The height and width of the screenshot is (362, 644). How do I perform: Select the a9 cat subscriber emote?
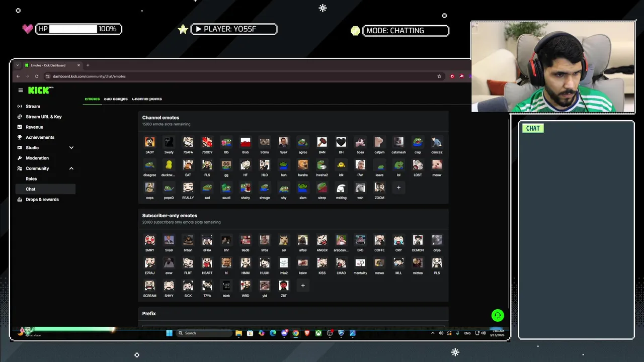(284, 240)
